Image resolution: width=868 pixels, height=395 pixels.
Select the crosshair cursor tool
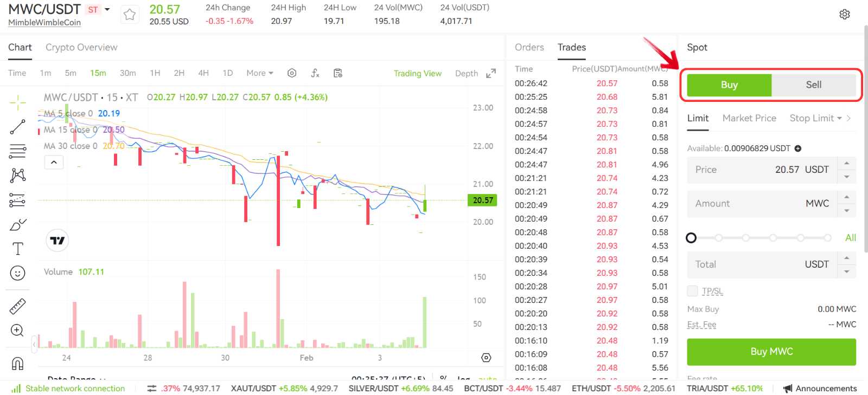click(17, 102)
